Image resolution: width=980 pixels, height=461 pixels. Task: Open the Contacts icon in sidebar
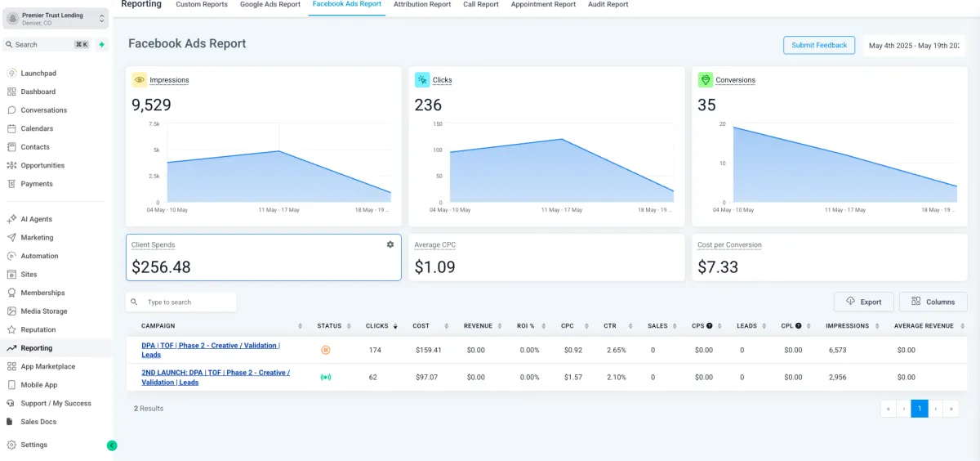(11, 147)
